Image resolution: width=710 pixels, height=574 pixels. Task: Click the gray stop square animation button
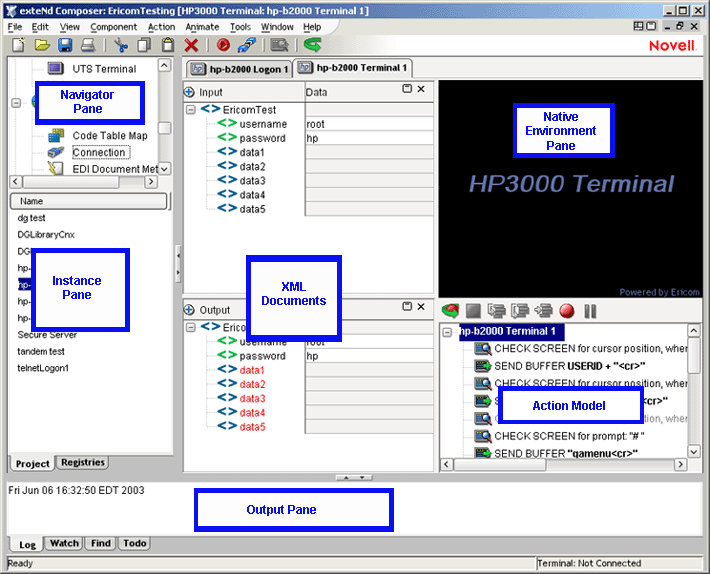(x=473, y=311)
